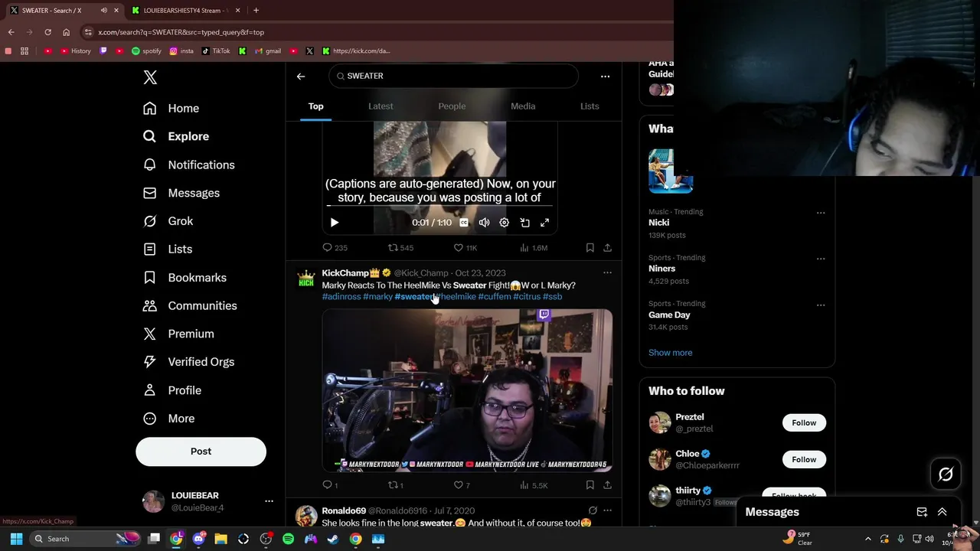
Task: Open the spotify bookmark
Action: [146, 51]
